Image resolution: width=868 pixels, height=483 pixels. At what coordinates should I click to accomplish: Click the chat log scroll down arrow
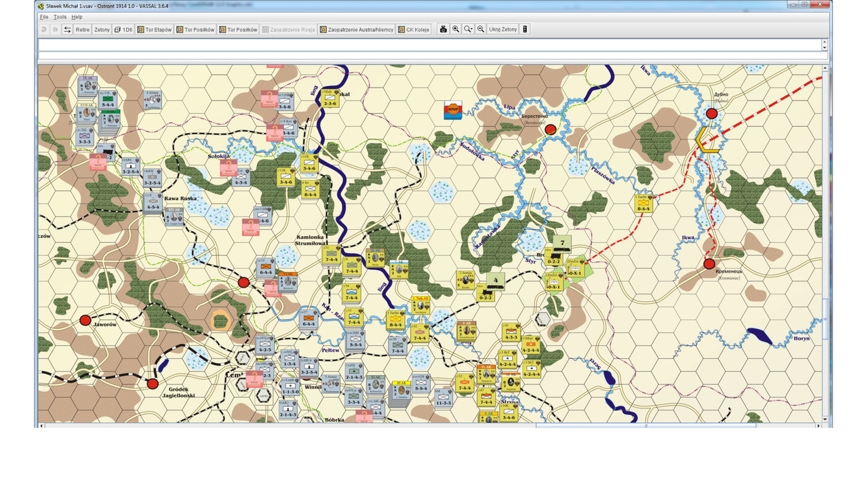pos(825,48)
